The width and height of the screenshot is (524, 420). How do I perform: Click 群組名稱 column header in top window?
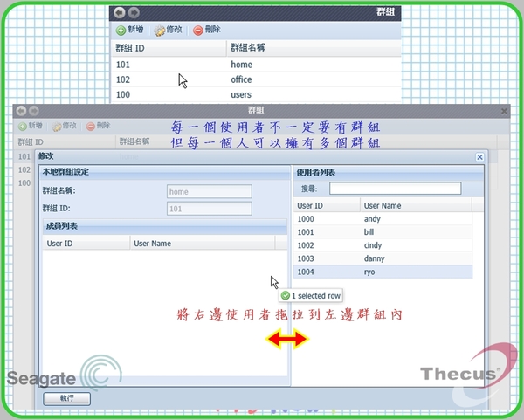point(314,48)
